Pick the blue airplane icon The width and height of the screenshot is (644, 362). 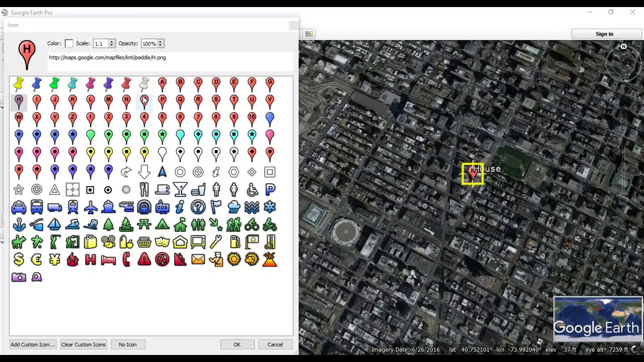tap(91, 207)
